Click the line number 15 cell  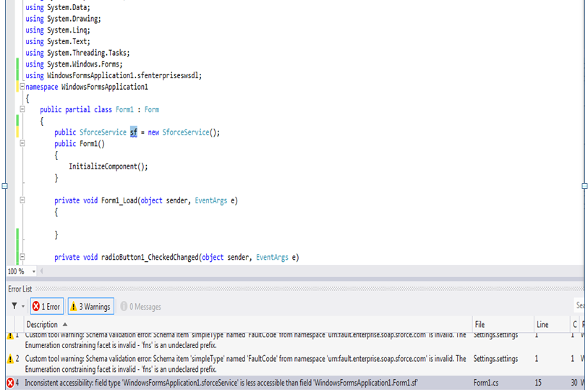[x=538, y=383]
